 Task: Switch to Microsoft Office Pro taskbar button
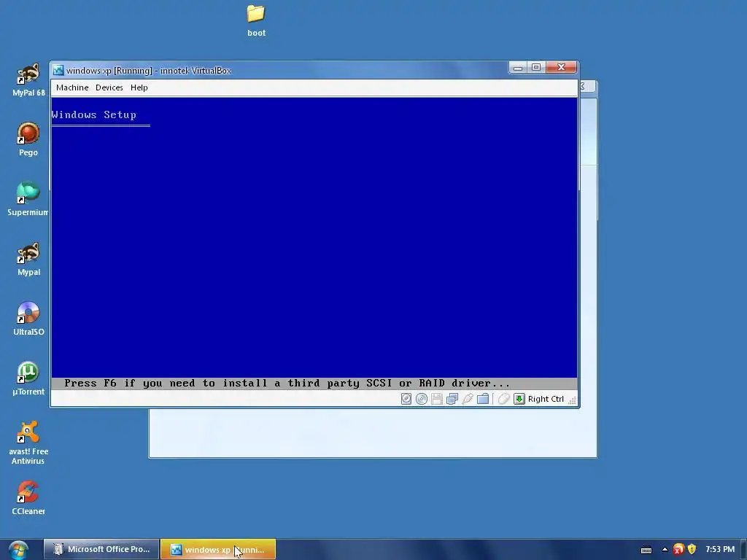coord(101,550)
